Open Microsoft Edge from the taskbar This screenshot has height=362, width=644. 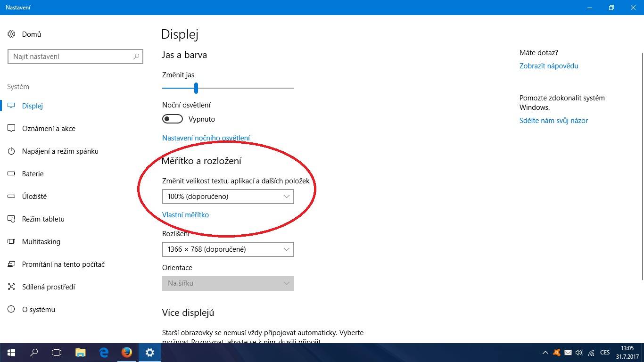coord(104,353)
